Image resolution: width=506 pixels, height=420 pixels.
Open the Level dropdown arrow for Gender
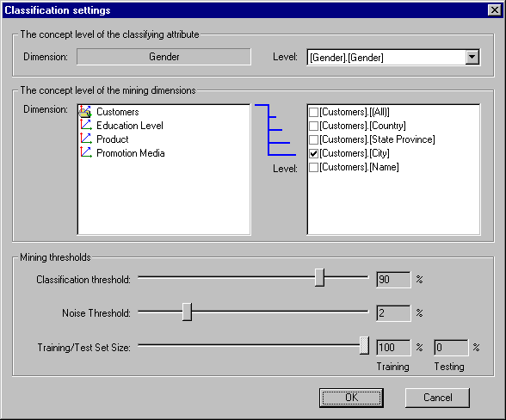click(472, 57)
